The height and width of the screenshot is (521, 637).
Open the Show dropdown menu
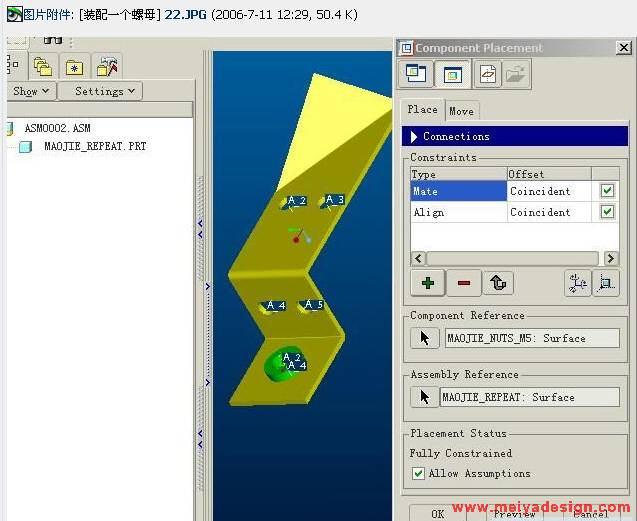click(31, 91)
